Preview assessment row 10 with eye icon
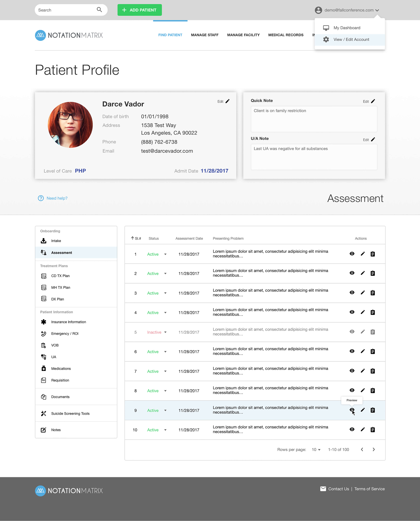This screenshot has width=420, height=521. (352, 429)
